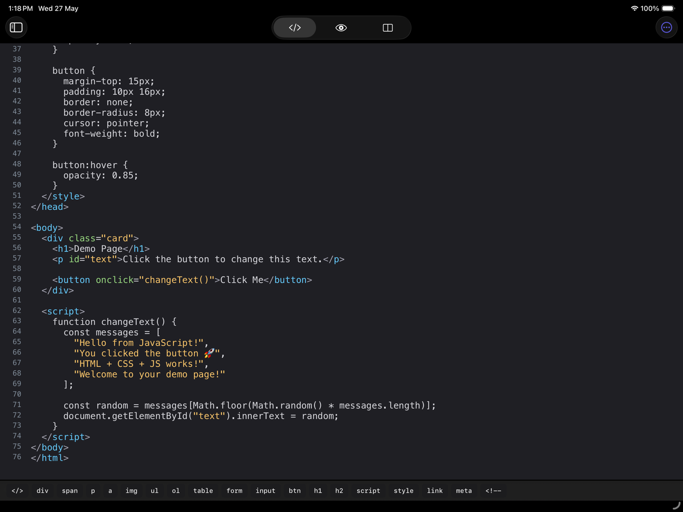683x512 pixels.
Task: Click "Welcome to your demo page!" string
Action: 149,374
